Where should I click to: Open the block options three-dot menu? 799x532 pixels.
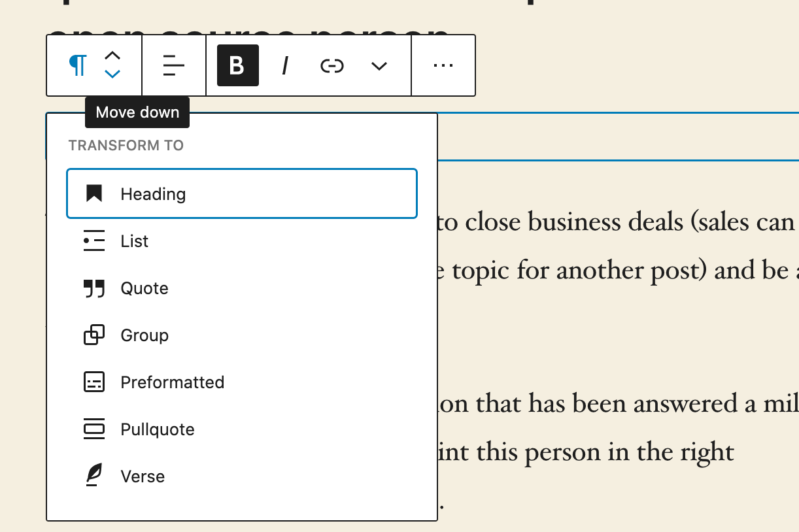point(443,65)
